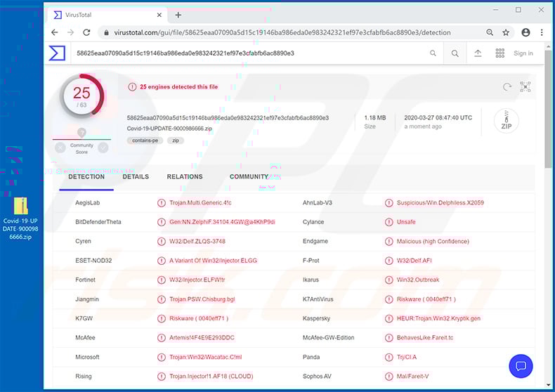Switch to DETAILS tab

[x=136, y=177]
